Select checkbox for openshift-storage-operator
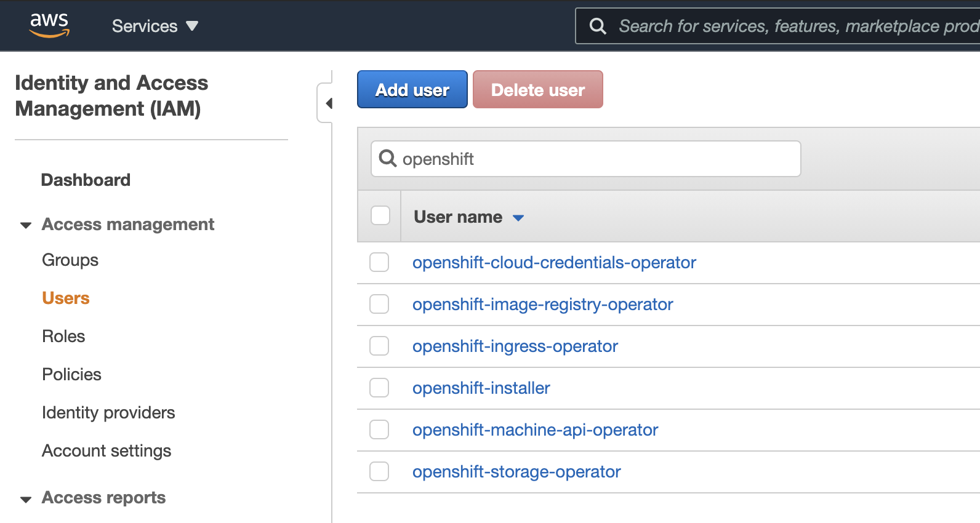980x523 pixels. tap(379, 471)
